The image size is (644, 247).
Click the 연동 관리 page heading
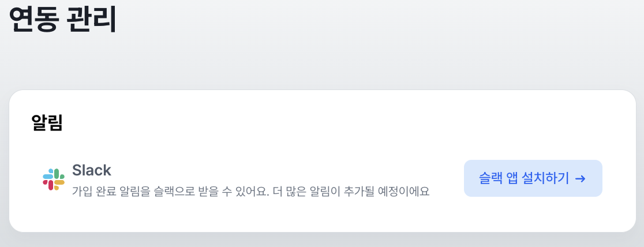tap(63, 19)
